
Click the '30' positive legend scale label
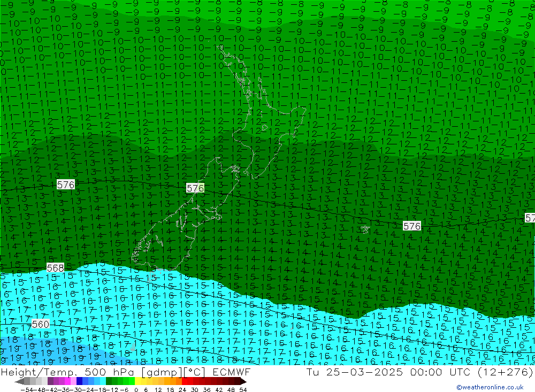point(194,390)
